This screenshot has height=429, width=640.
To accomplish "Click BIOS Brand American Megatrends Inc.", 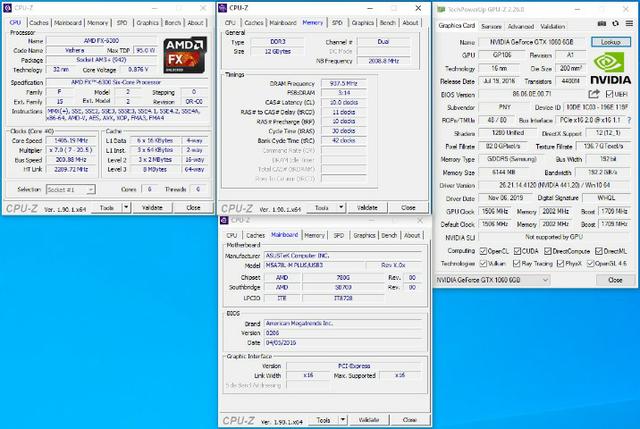I will [x=343, y=323].
